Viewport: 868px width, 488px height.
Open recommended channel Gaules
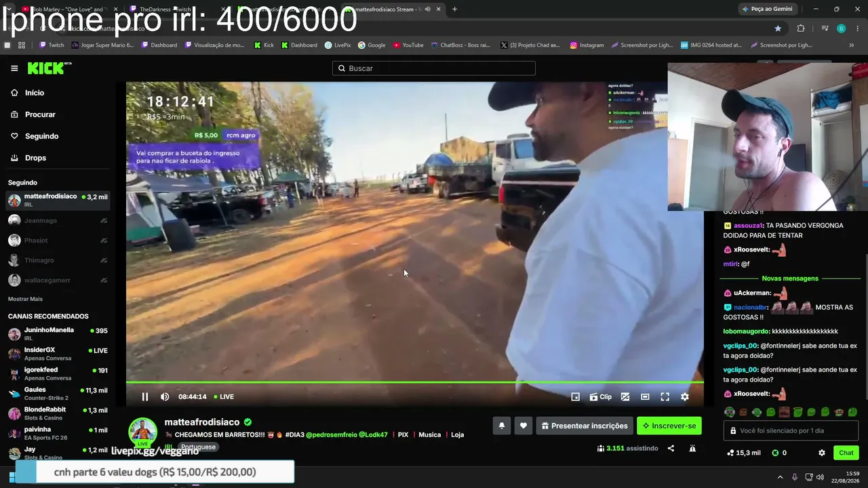[58, 394]
